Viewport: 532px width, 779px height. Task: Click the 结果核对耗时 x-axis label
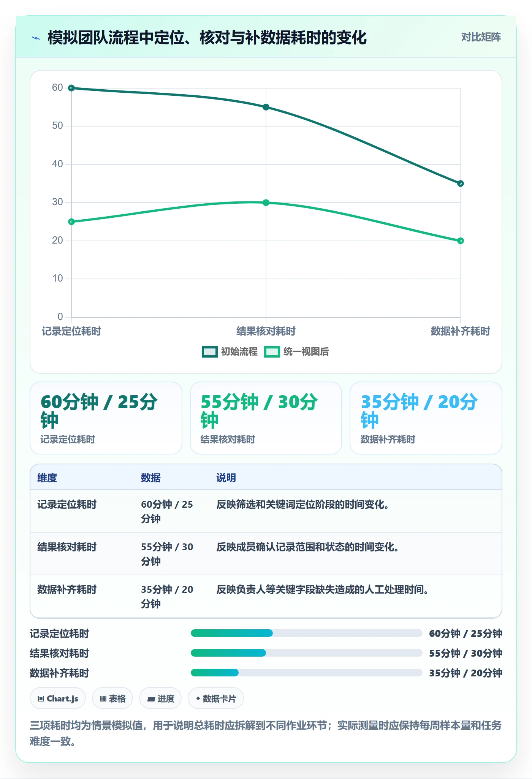[x=266, y=331]
